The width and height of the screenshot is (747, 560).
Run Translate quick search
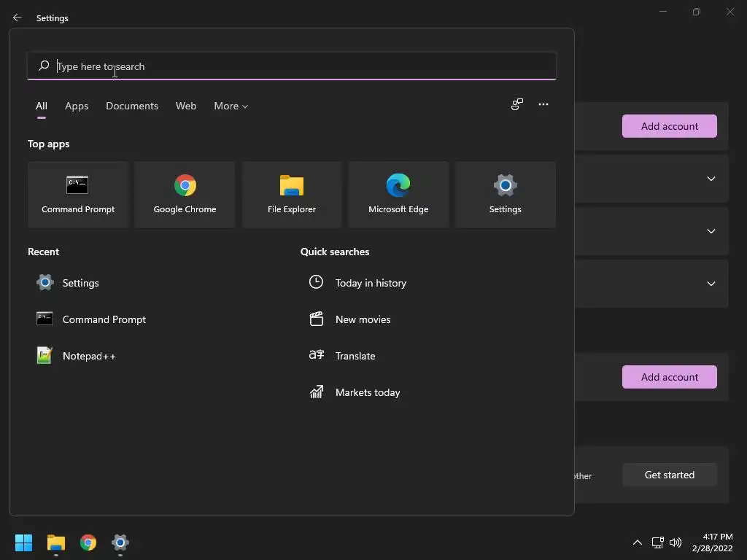click(342, 356)
